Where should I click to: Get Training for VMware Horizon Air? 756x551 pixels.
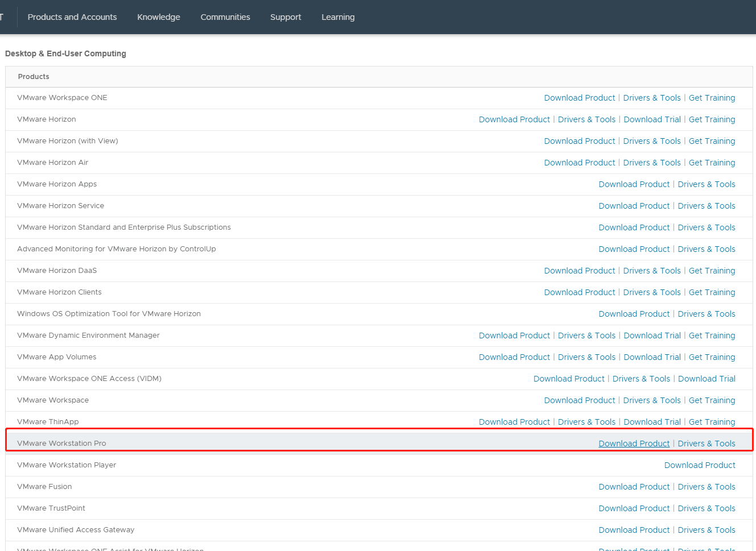coord(712,163)
